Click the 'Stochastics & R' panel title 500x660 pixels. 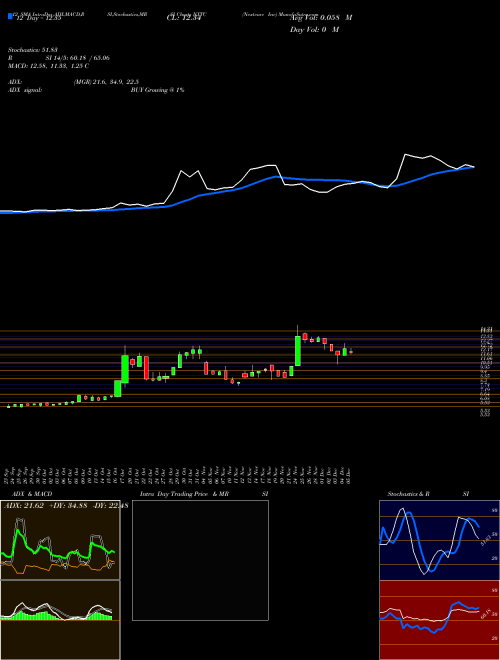pos(409,494)
